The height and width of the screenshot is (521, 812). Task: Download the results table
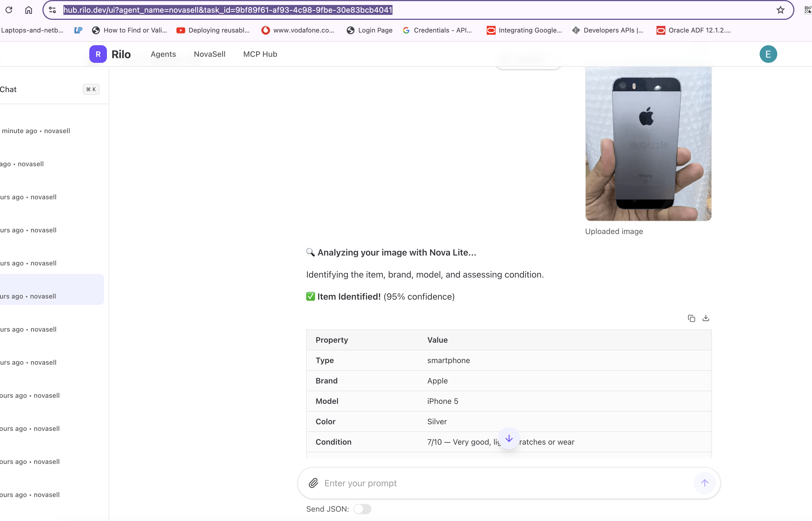pos(706,318)
